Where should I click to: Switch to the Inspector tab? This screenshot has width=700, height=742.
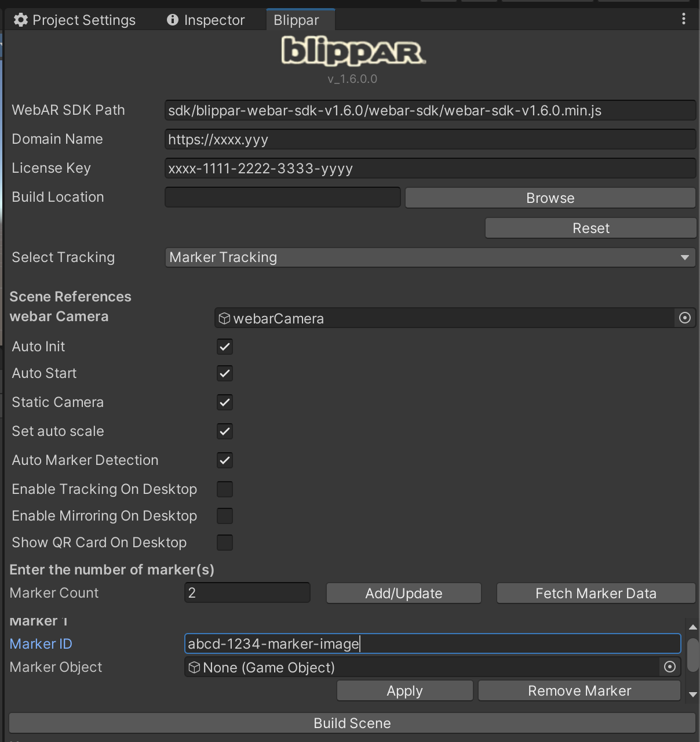click(206, 20)
